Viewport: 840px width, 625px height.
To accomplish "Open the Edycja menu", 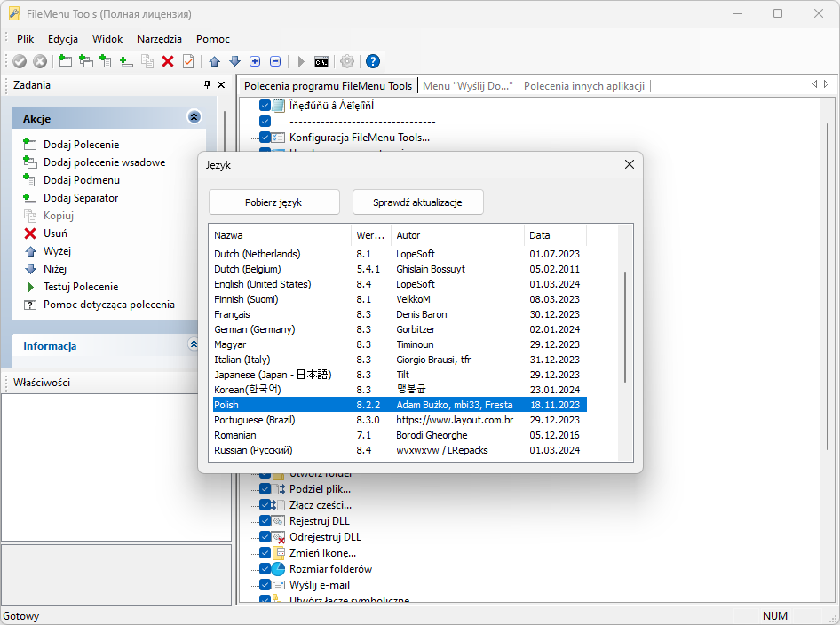I will [63, 38].
